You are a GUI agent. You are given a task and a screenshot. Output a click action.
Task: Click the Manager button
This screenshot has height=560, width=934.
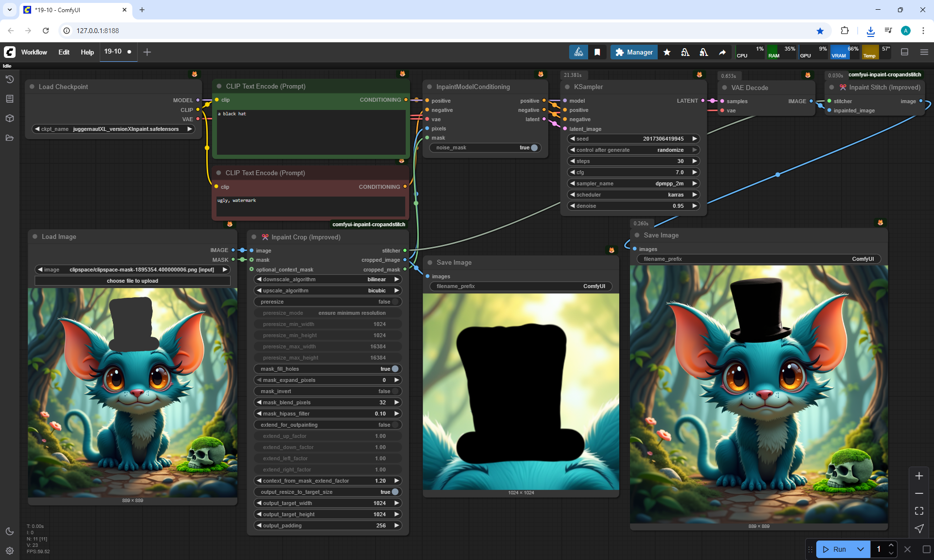(x=634, y=52)
